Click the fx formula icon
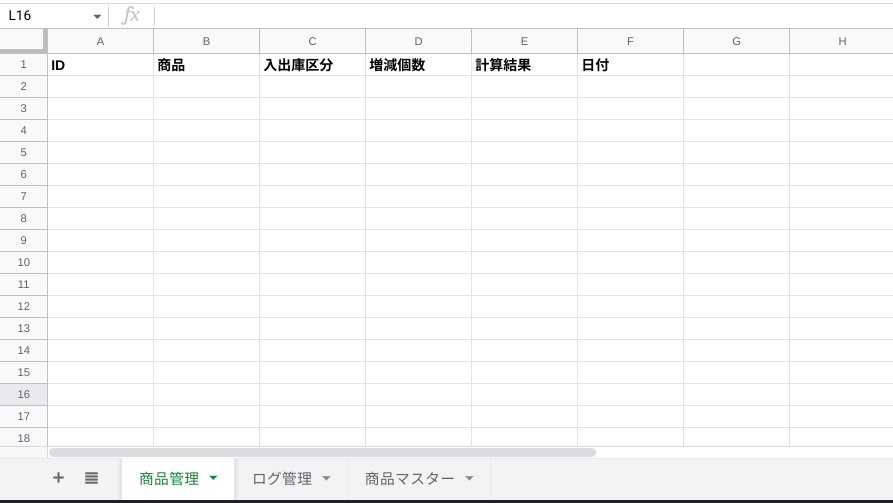Image resolution: width=893 pixels, height=503 pixels. [x=131, y=15]
